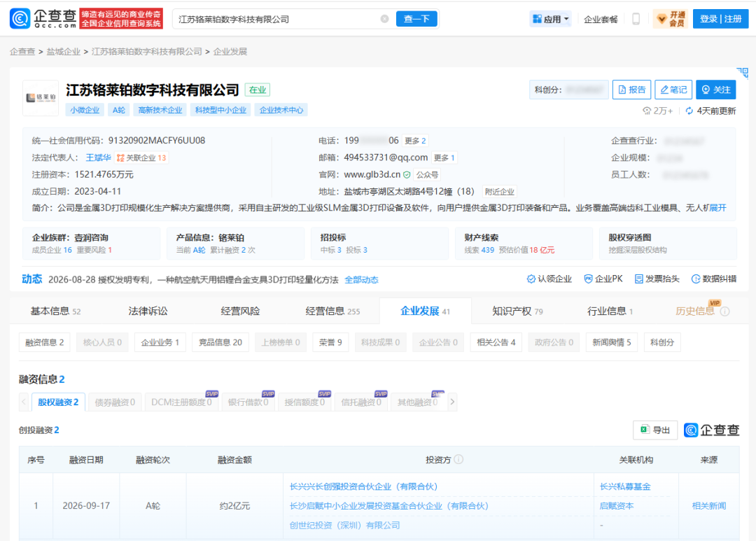The image size is (756, 541).
Task: Select the 竞品信息 20 filter
Action: coord(220,342)
